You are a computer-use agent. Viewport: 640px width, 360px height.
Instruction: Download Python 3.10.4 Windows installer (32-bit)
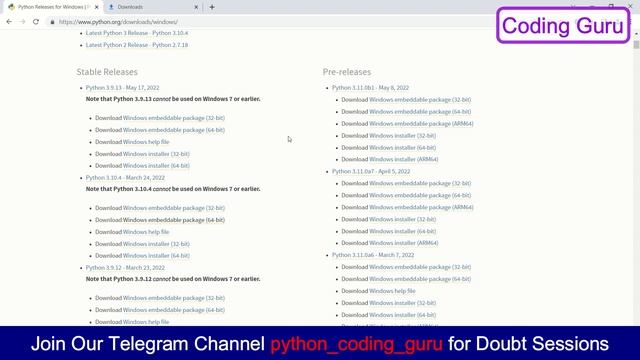(x=156, y=244)
